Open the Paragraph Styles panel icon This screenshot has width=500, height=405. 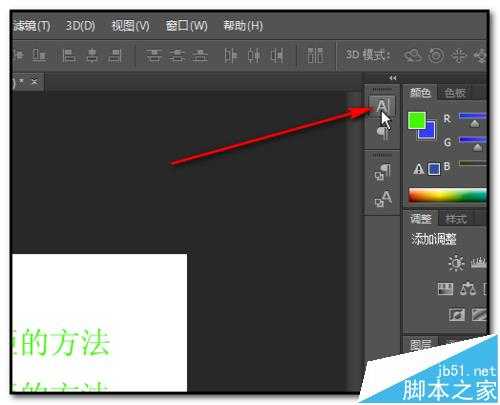pyautogui.click(x=382, y=172)
